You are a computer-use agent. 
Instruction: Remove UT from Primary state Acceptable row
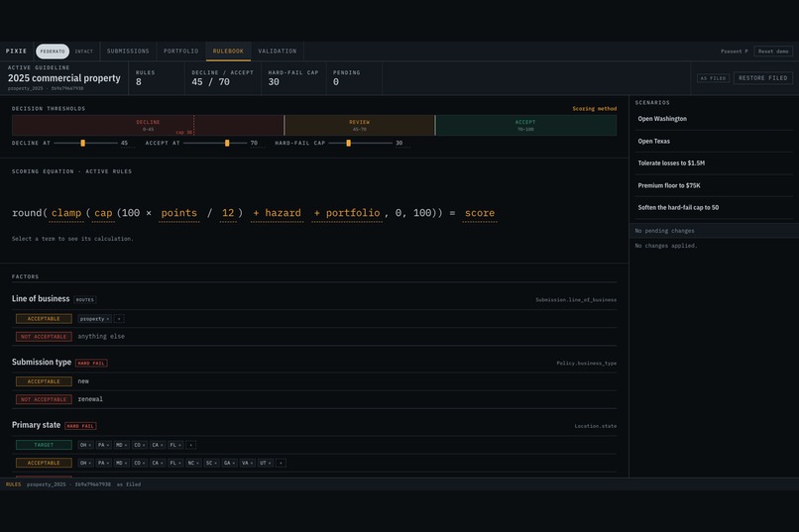coord(270,464)
